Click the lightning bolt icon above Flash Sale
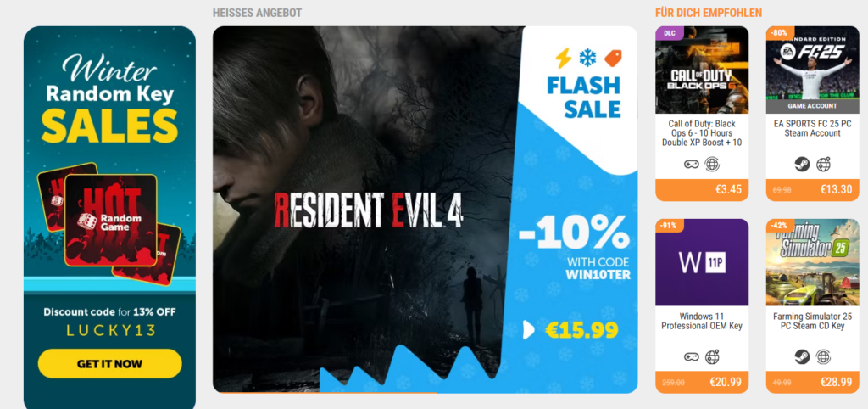The width and height of the screenshot is (868, 409). coord(563,58)
